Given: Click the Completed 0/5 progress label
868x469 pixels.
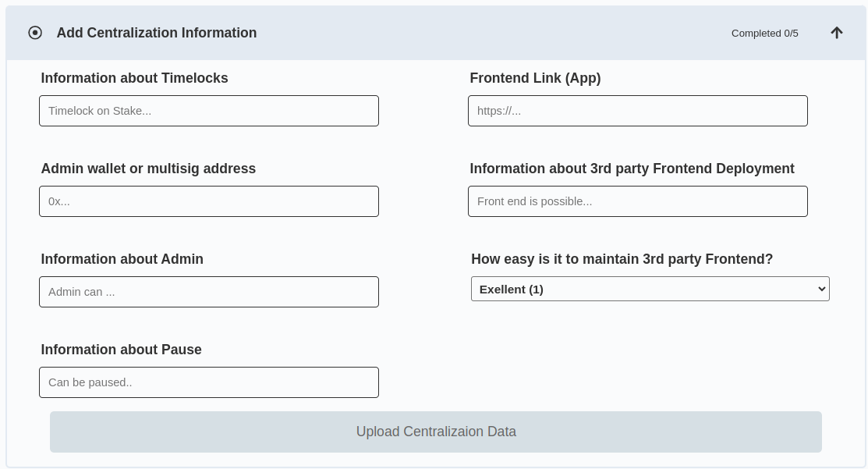Looking at the screenshot, I should point(764,34).
